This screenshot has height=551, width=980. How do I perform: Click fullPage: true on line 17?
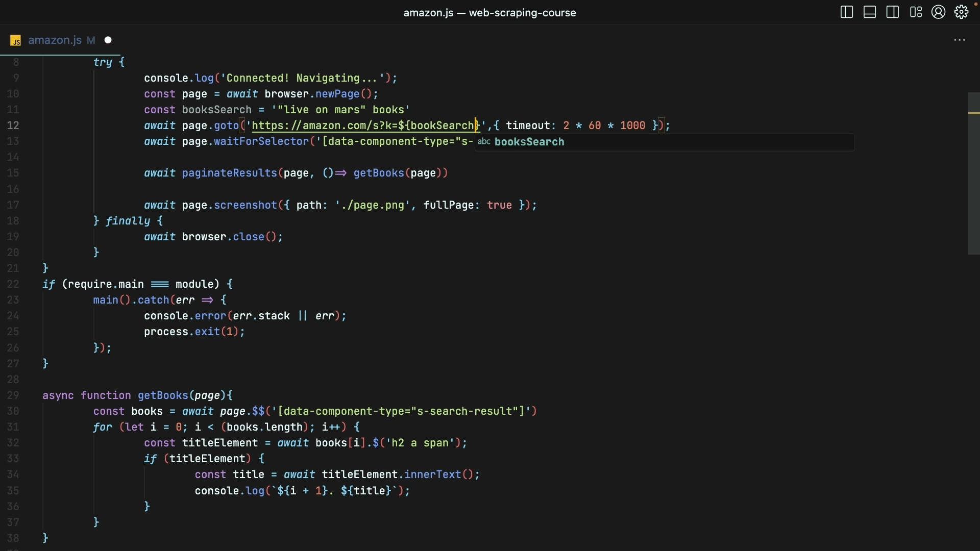tap(468, 205)
